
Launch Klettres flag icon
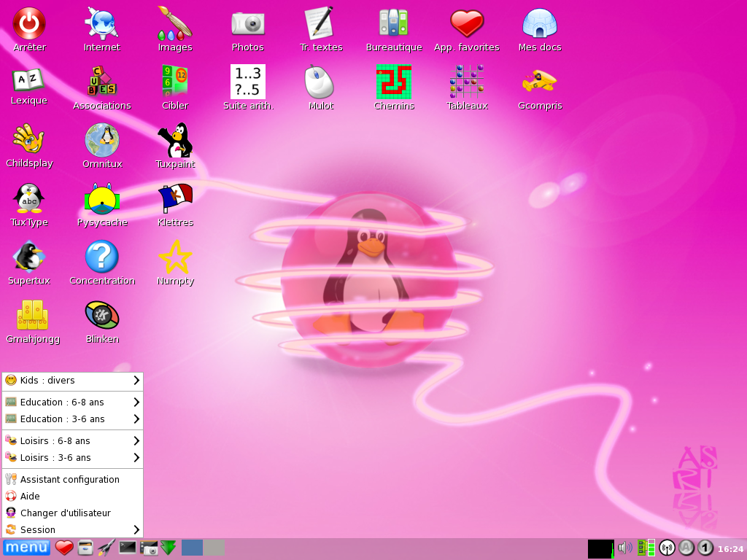pyautogui.click(x=175, y=198)
